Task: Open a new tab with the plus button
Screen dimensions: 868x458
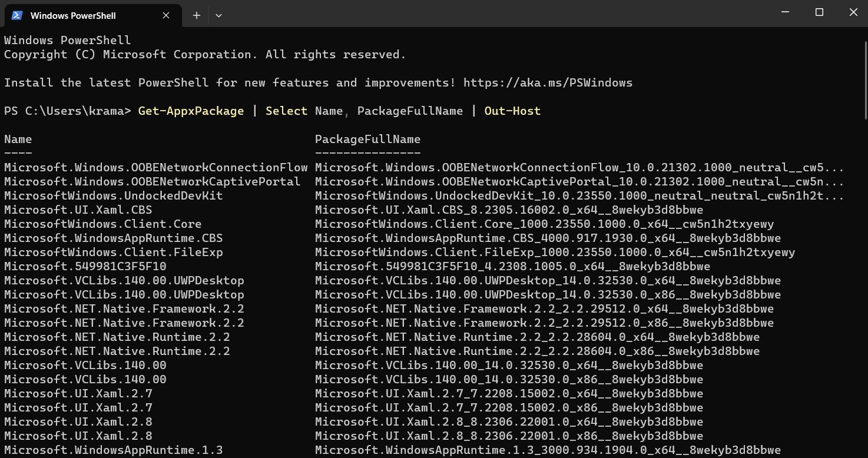Action: click(196, 15)
